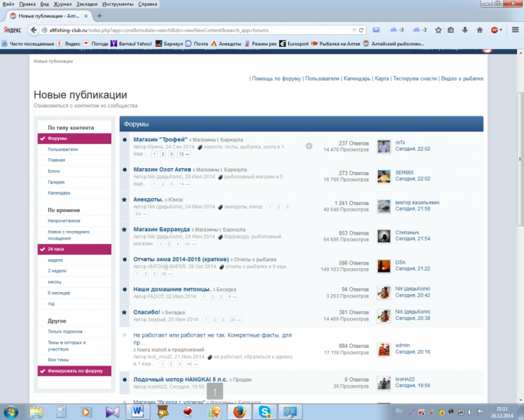
Task: Click the download arrow icon in toolbar
Action: (465, 30)
